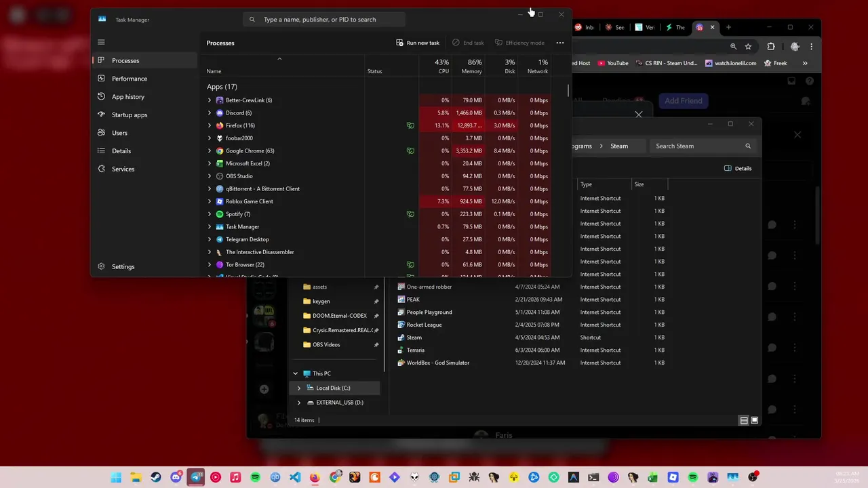
Task: Collapse the This PC tree node
Action: point(296,373)
